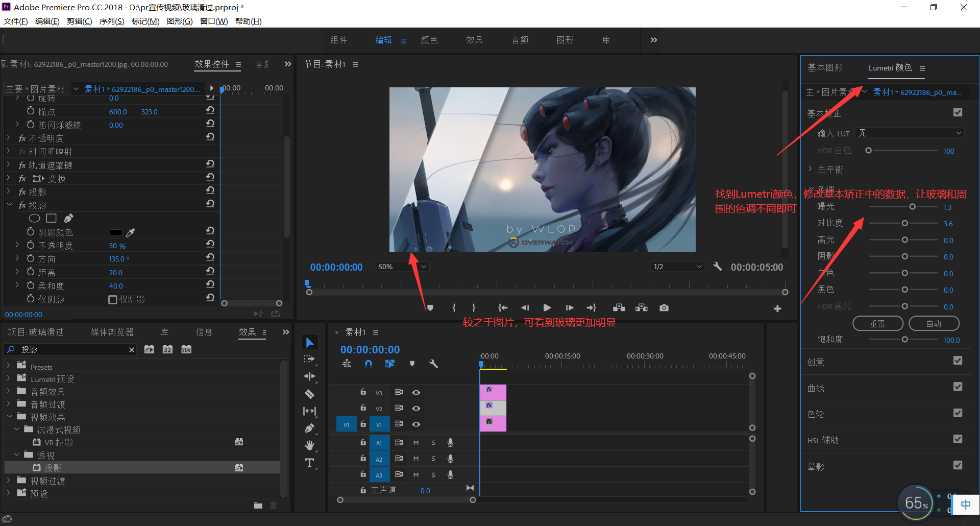
Task: Create rectangle mask for drop shadow effect
Action: coord(51,219)
